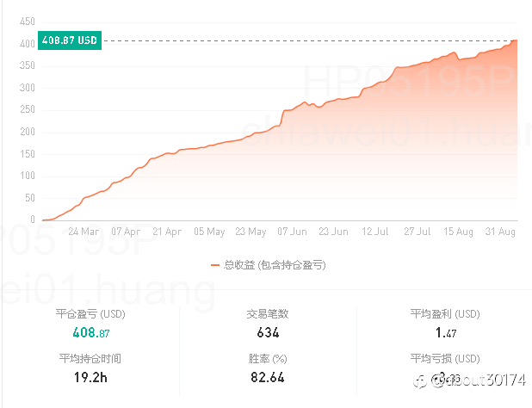Viewport: 532px width, 408px height.
Task: Click the 平仓盈亏 (USD) value 408.87
Action: tap(90, 332)
